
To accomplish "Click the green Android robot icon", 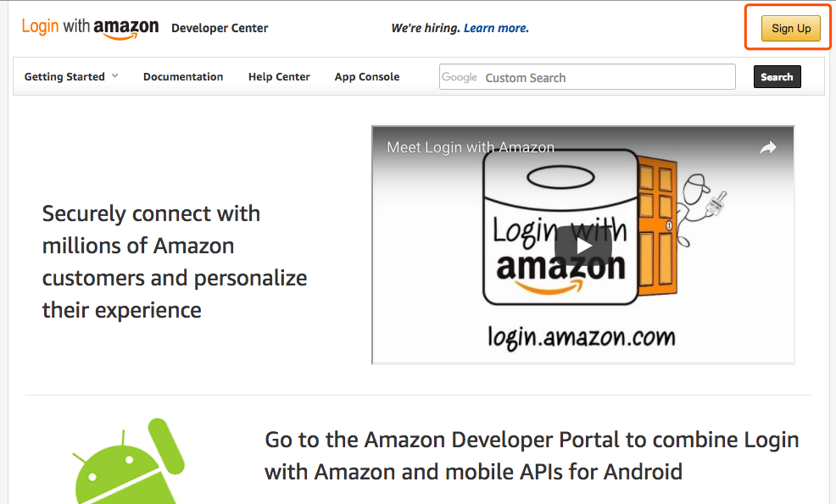I will (x=127, y=466).
